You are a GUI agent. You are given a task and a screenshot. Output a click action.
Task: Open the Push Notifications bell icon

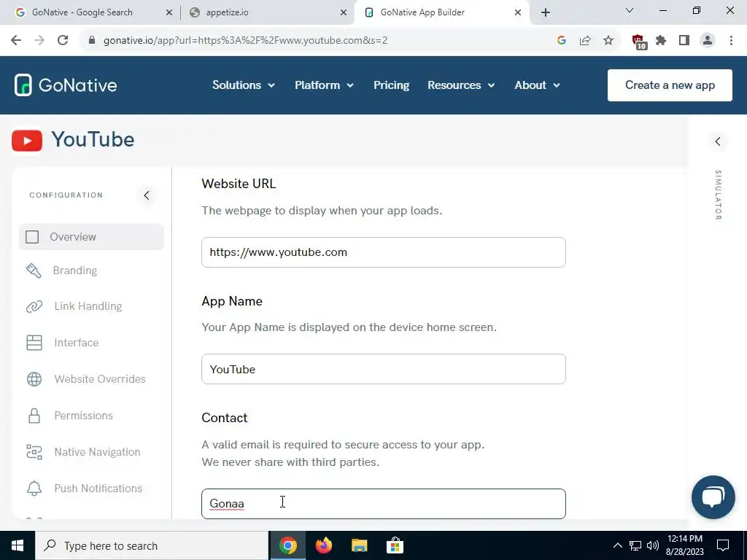(x=34, y=489)
